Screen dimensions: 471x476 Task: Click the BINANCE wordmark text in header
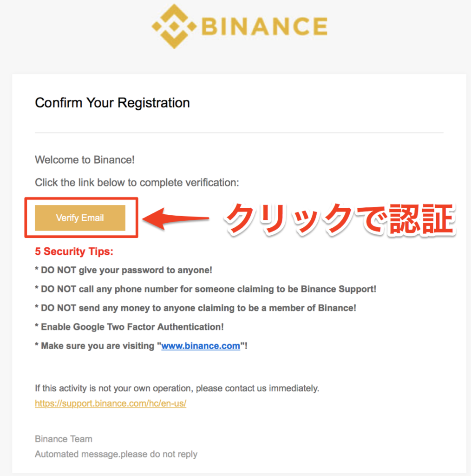tap(264, 26)
